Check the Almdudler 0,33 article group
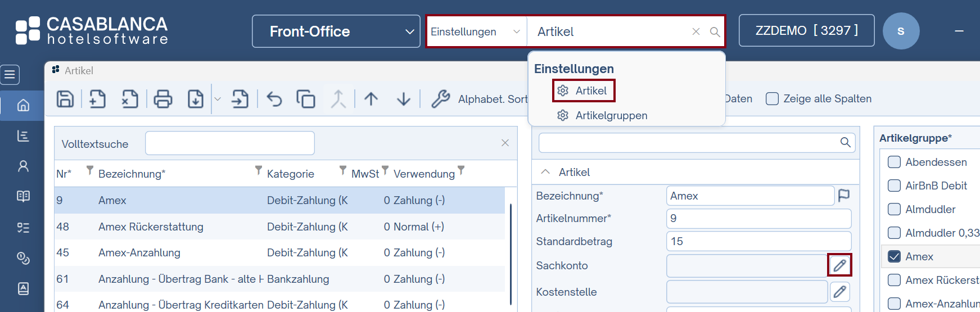Image resolution: width=980 pixels, height=312 pixels. pos(894,233)
